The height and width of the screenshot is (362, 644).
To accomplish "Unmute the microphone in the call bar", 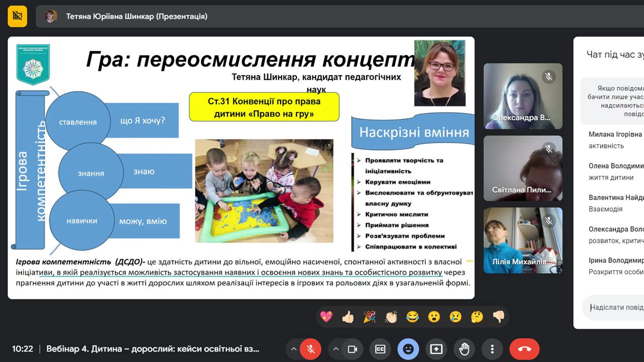I will (x=310, y=349).
